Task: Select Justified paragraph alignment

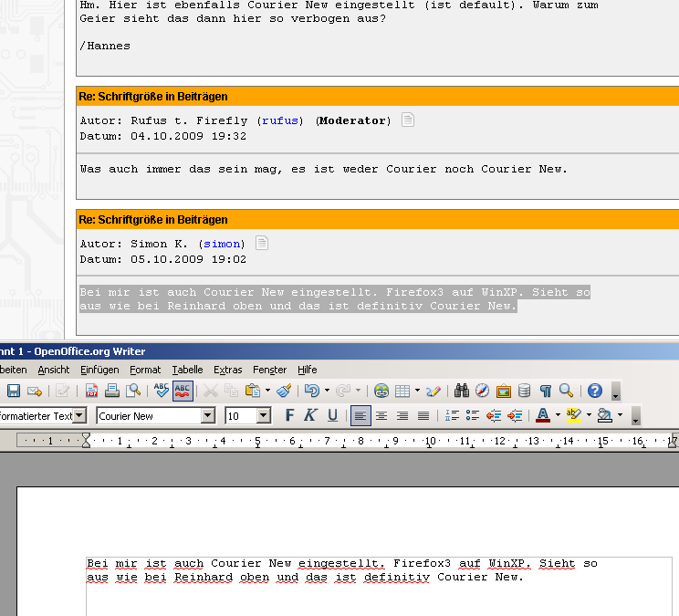Action: tap(423, 416)
